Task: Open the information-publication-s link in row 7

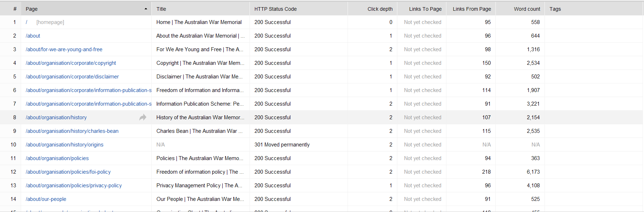Action: point(88,104)
